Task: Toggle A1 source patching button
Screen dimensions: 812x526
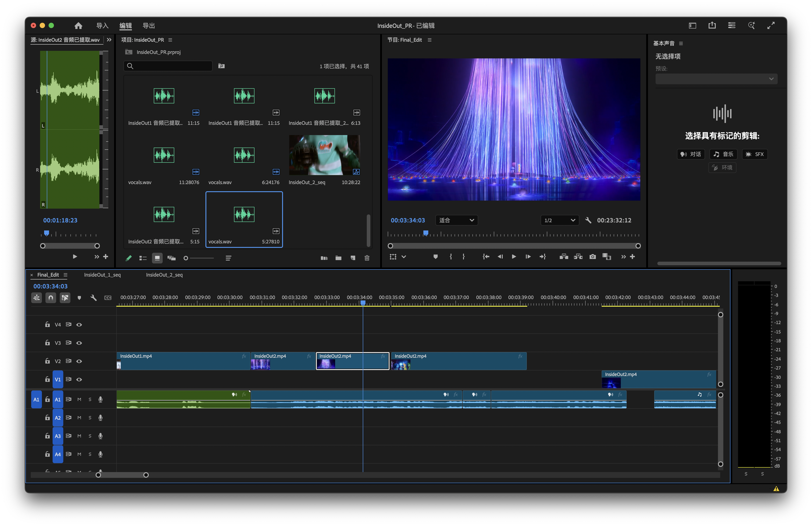Action: [37, 399]
